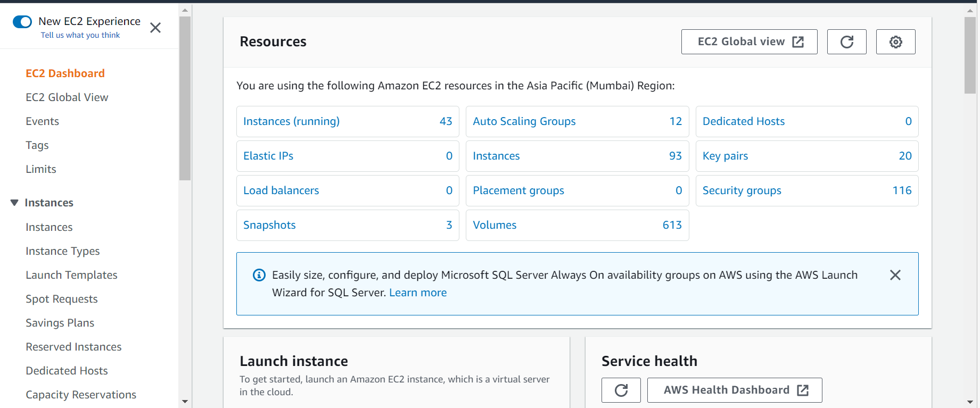The image size is (980, 408).
Task: Open Key pairs resource link
Action: [x=725, y=156]
